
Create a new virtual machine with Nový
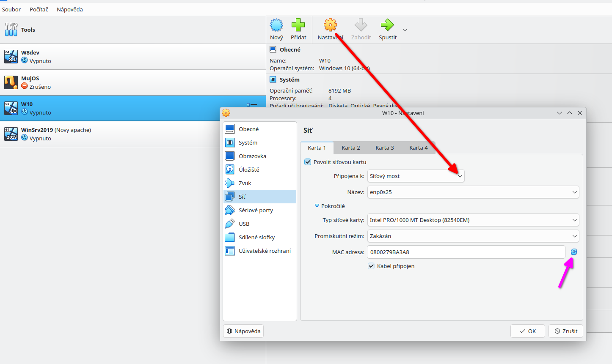pos(276,29)
